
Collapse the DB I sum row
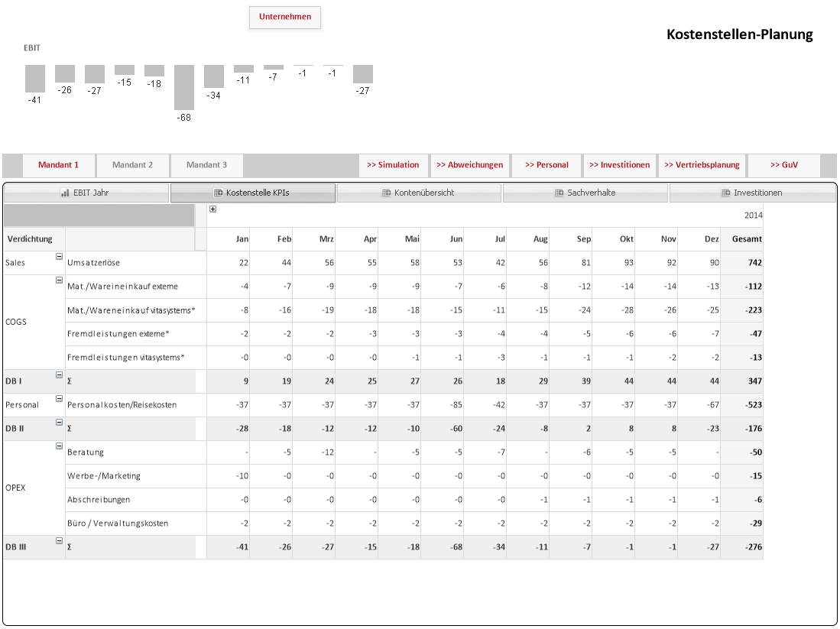point(59,375)
